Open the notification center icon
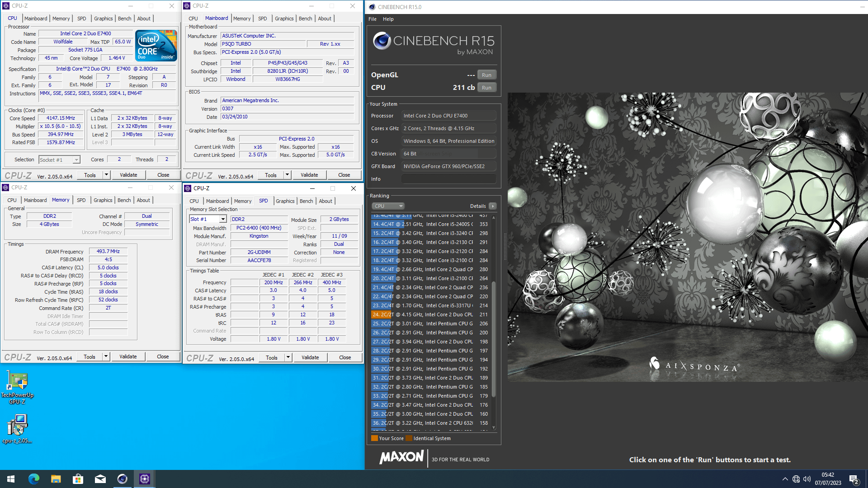The image size is (868, 488). 854,479
